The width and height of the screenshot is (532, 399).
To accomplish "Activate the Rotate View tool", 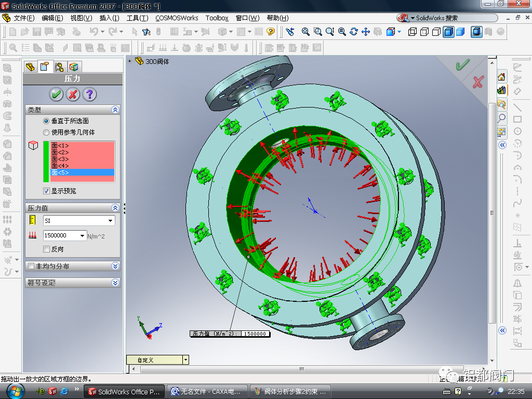I will pos(354,32).
